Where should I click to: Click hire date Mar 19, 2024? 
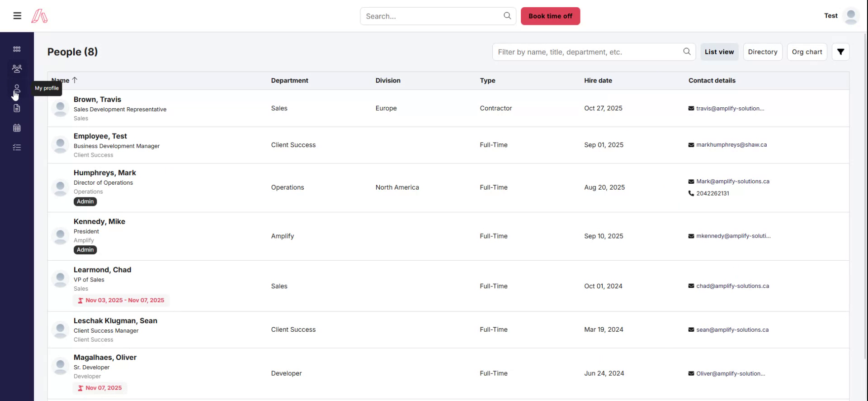click(x=604, y=329)
